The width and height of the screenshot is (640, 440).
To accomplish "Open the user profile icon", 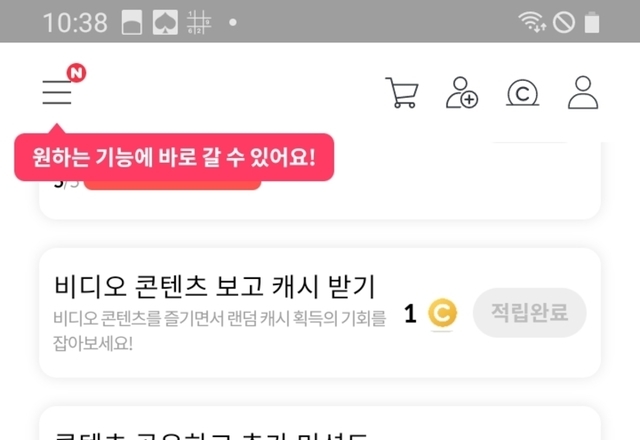I will [583, 93].
